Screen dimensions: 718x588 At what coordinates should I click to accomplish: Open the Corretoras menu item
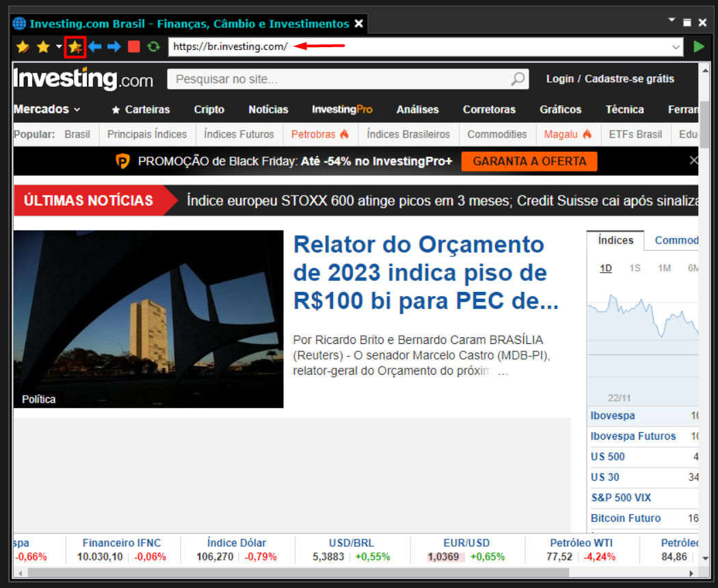[x=489, y=109]
